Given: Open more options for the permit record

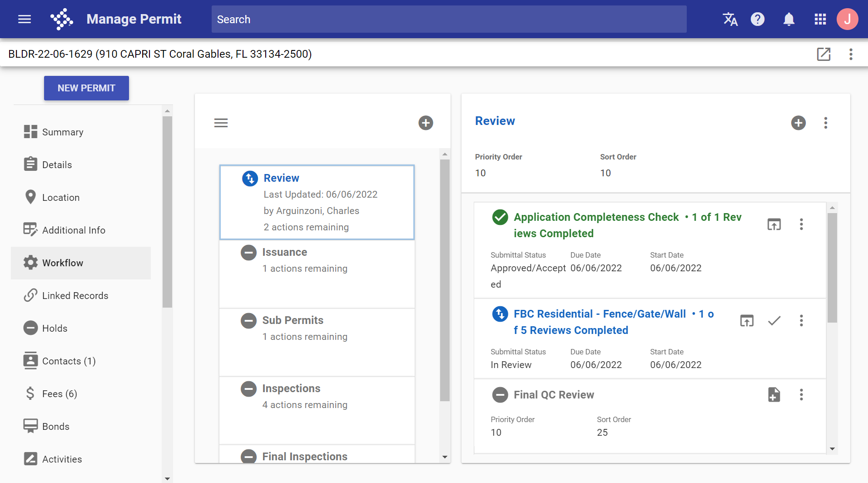Looking at the screenshot, I should pos(851,54).
